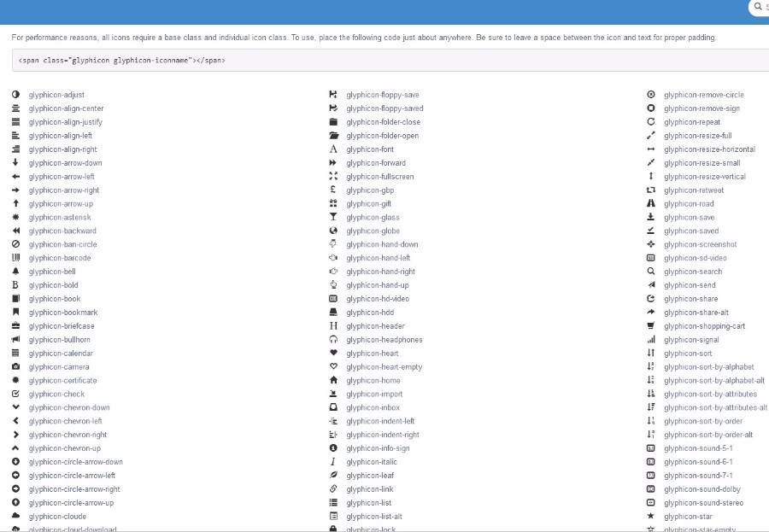Click the glyphicon-ban-circle icon
The height and width of the screenshot is (532, 769).
pos(15,243)
